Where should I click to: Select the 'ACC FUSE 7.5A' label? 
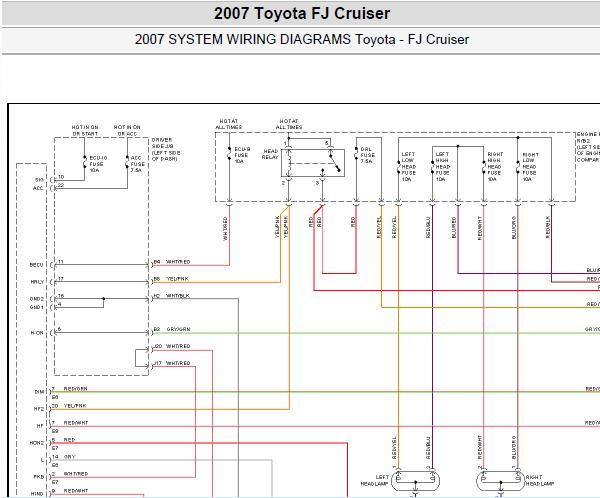pyautogui.click(x=138, y=164)
